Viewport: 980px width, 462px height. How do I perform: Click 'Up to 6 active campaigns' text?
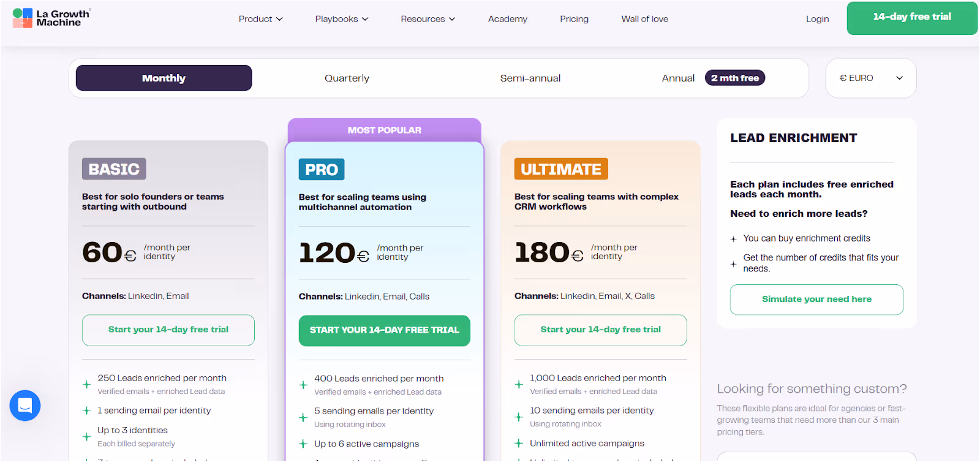pos(366,444)
